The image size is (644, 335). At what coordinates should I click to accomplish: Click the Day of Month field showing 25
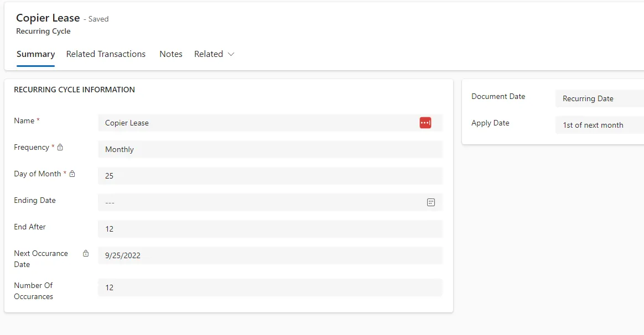[270, 176]
